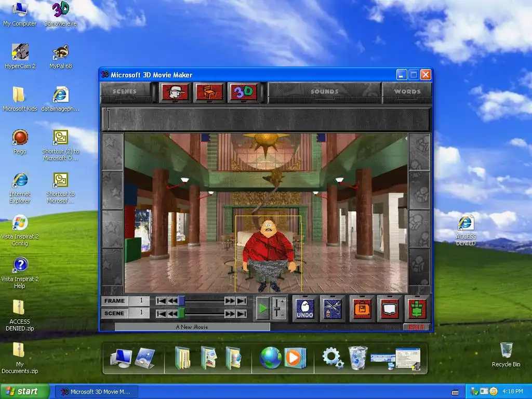Screen dimensions: 532x399
Task: Open the dataimagepn... desktop file
Action: [60, 99]
